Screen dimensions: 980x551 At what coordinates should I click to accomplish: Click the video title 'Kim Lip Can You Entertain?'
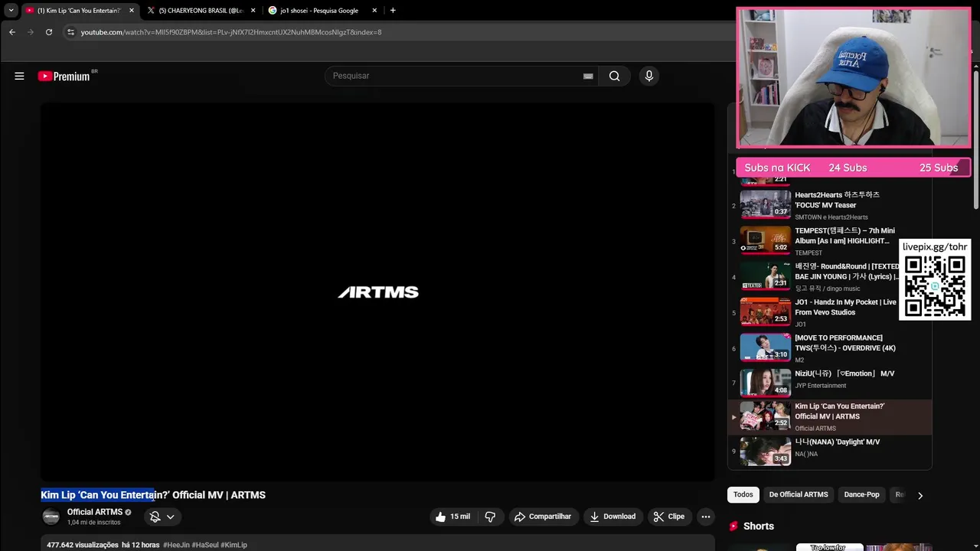click(x=153, y=495)
